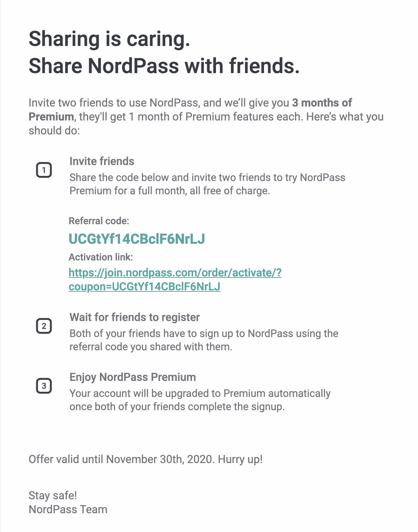Click the 'Enjoy NordPass Premium' step title
418x532 pixels.
pyautogui.click(x=132, y=377)
